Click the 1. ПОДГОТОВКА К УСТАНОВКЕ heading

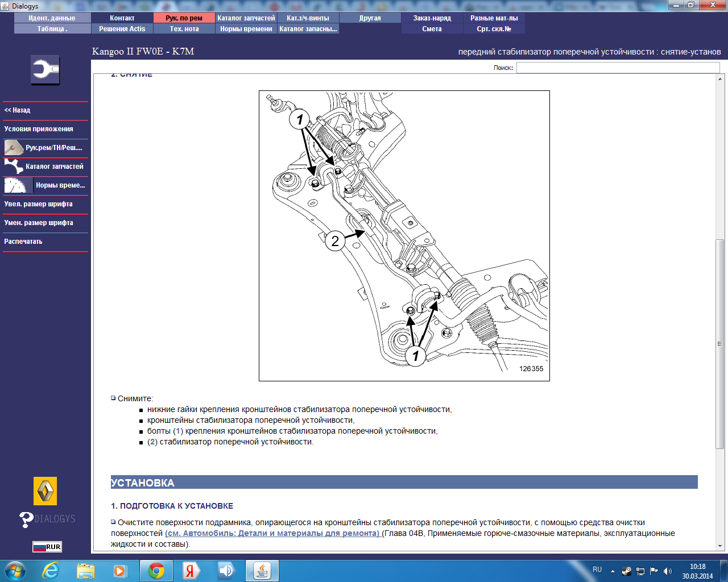tap(172, 506)
